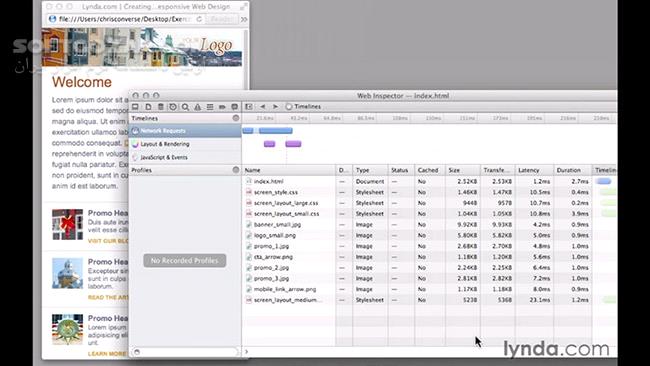
Task: Click 23.1ms latency for screen_layout_medium
Action: [540, 300]
